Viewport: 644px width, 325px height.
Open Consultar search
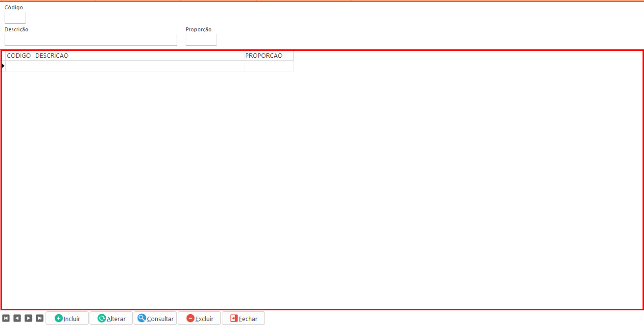[x=155, y=318]
